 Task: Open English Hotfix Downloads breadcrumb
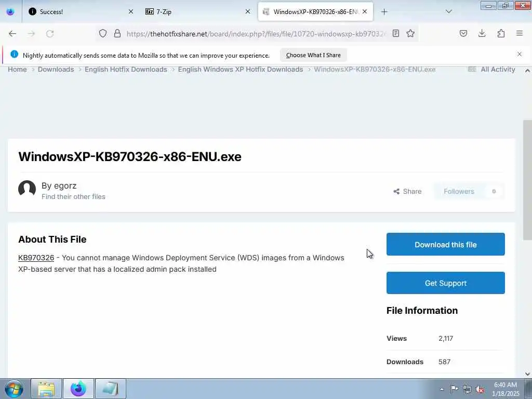pos(126,69)
